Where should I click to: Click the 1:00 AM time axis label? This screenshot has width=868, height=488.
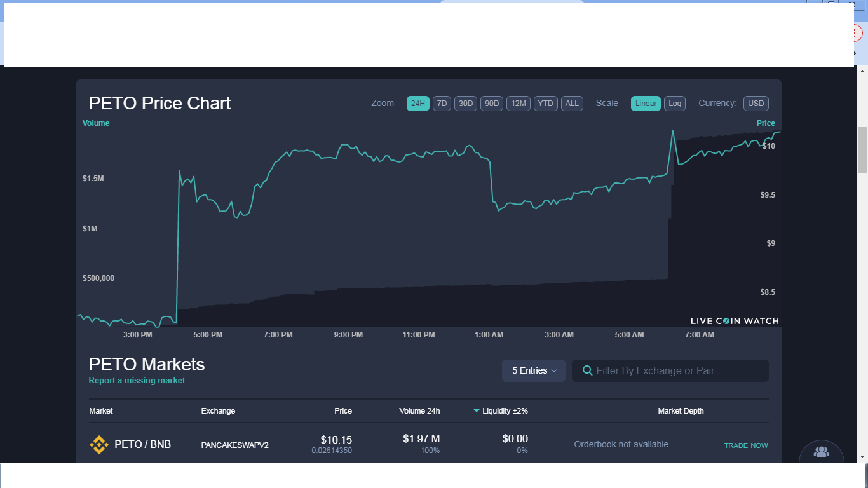click(489, 335)
